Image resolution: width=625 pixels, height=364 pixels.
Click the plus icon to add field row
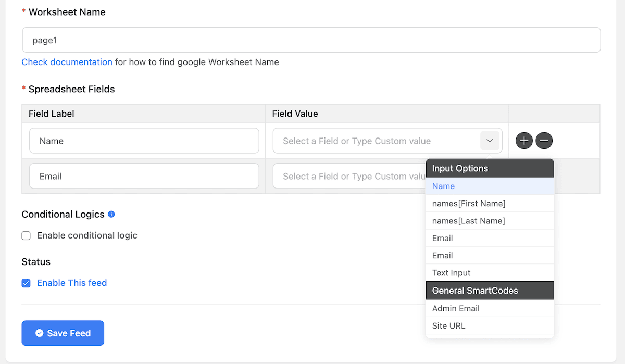(524, 141)
